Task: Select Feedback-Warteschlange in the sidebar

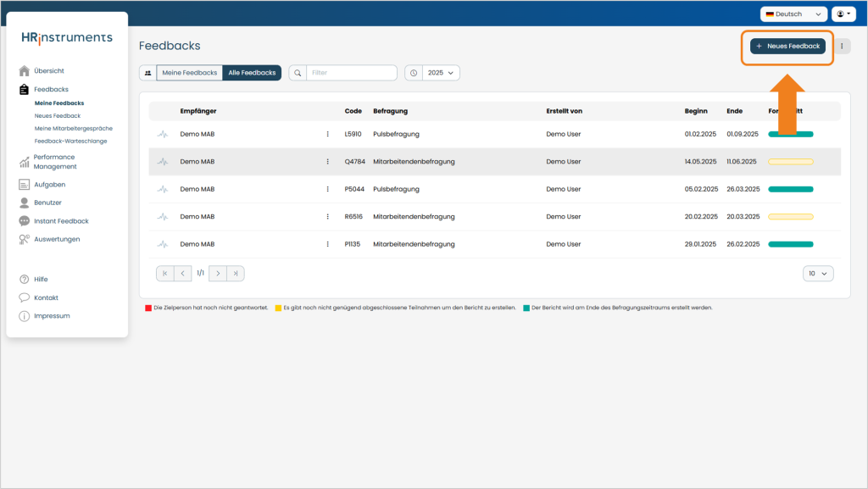Action: [x=71, y=141]
